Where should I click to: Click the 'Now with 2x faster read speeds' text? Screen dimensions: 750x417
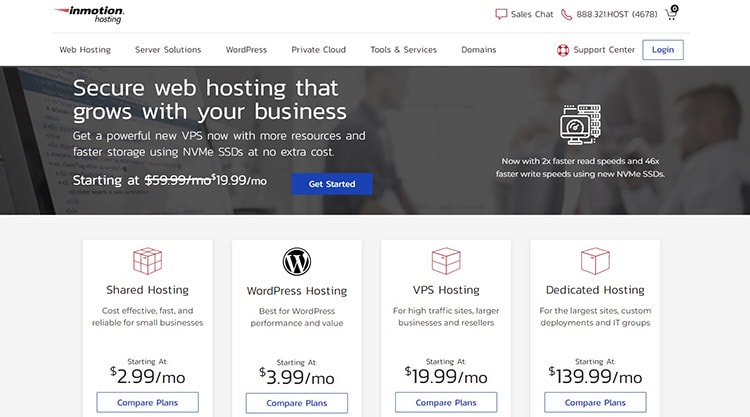(580, 167)
